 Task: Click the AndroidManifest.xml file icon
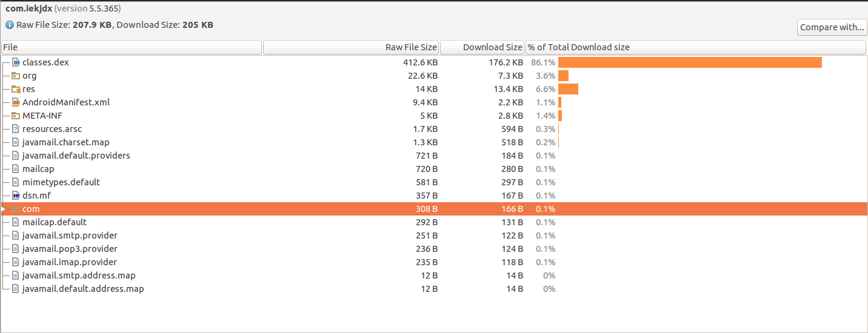[x=16, y=102]
